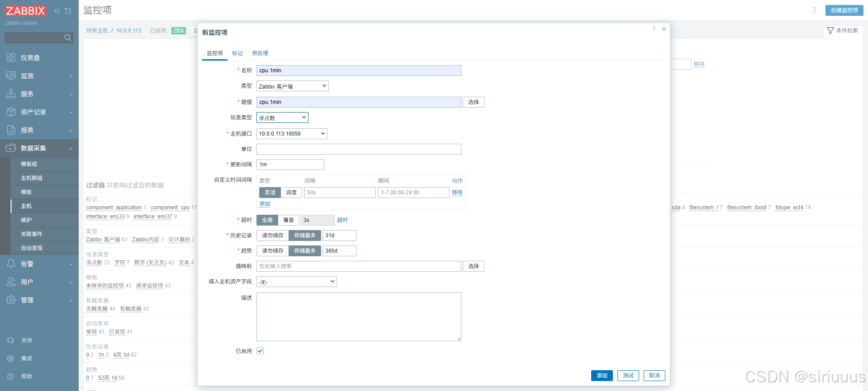Click the alerts 告警 bell icon
The width and height of the screenshot is (868, 391).
click(11, 264)
